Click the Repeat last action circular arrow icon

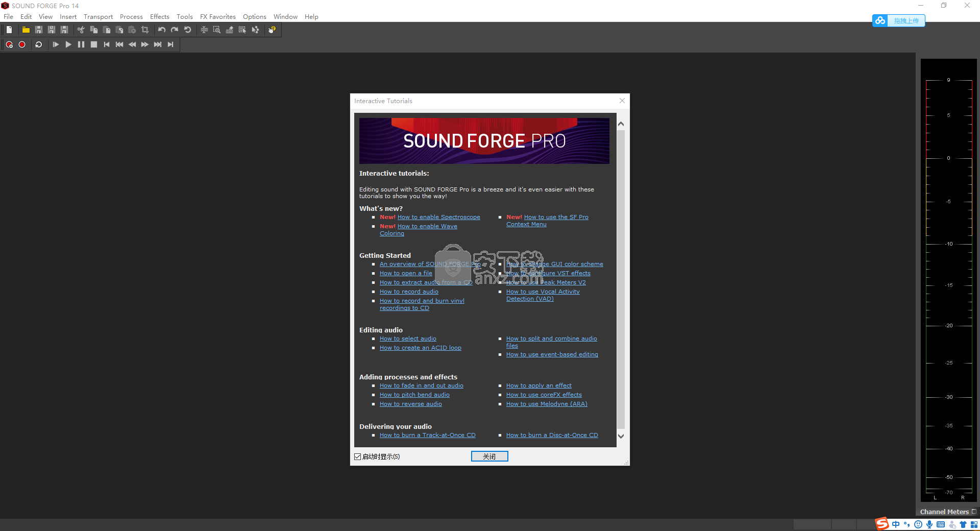(x=187, y=30)
